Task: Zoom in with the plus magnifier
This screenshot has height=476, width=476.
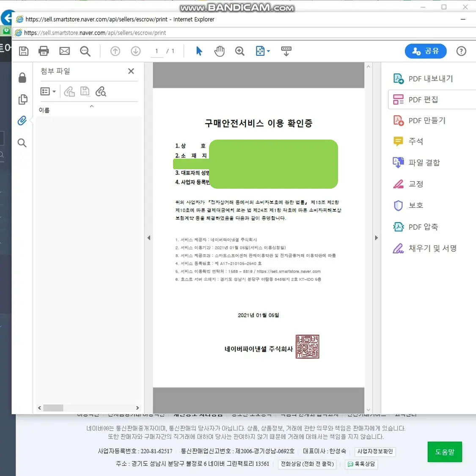Action: coord(240,51)
